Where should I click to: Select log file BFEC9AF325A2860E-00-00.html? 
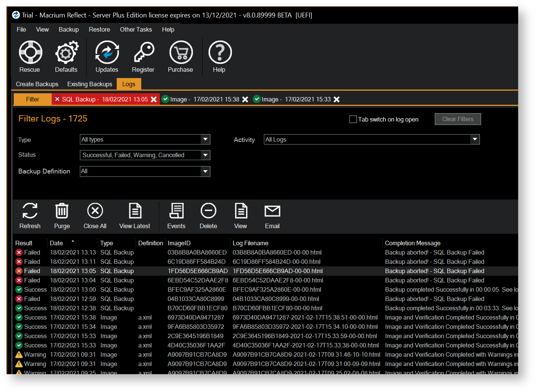click(x=277, y=289)
